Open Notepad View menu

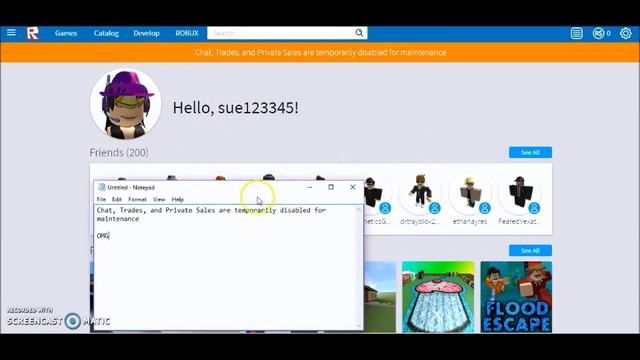point(159,199)
